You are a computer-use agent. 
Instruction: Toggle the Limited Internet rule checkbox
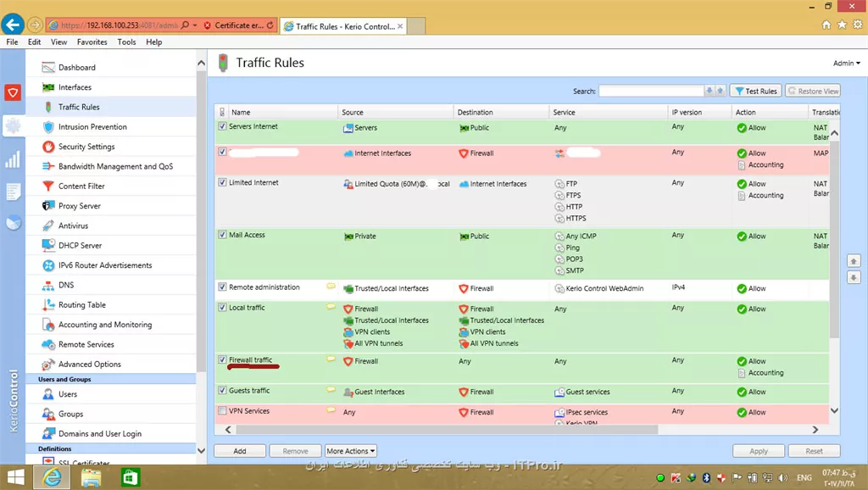(222, 182)
